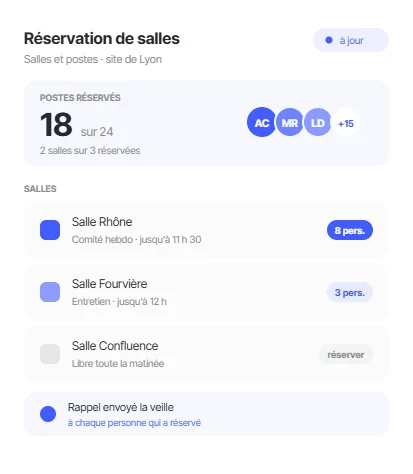The width and height of the screenshot is (413, 474).
Task: Select the Salle Rhône row title
Action: click(x=102, y=222)
